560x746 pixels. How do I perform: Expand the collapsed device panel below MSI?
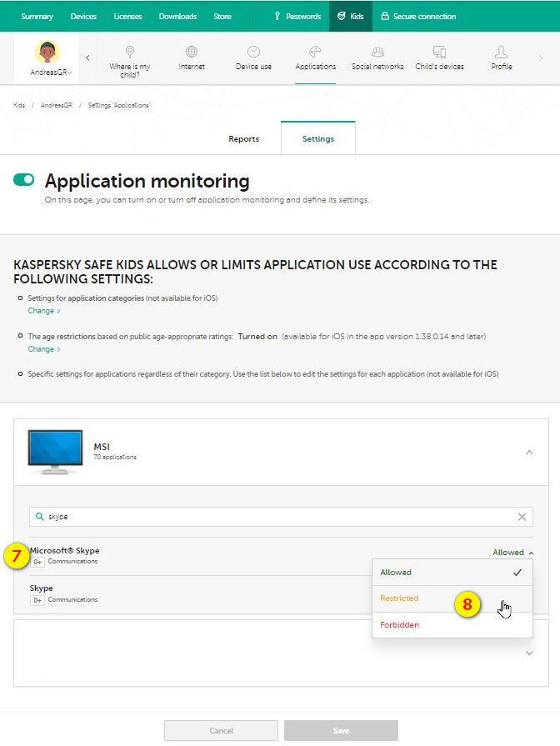coord(529,653)
